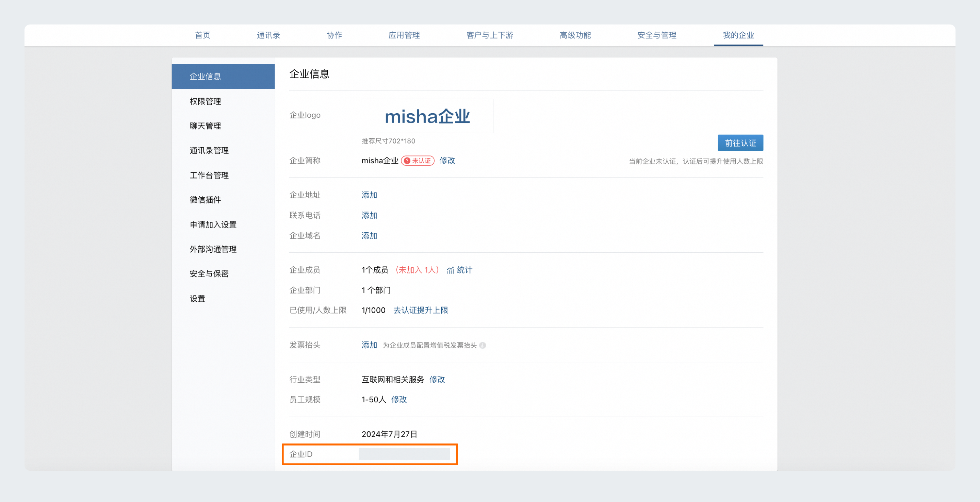Viewport: 980px width, 502px height.
Task: Click the 前往认证 button
Action: (x=740, y=143)
